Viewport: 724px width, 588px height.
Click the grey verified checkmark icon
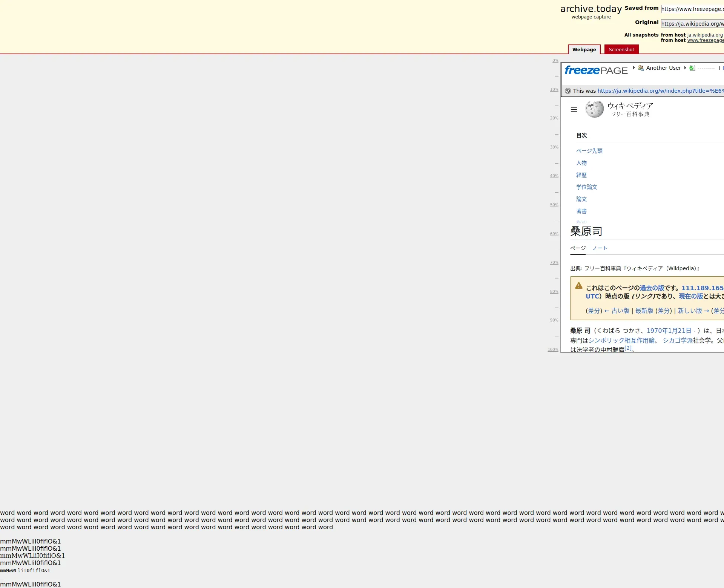(x=568, y=91)
